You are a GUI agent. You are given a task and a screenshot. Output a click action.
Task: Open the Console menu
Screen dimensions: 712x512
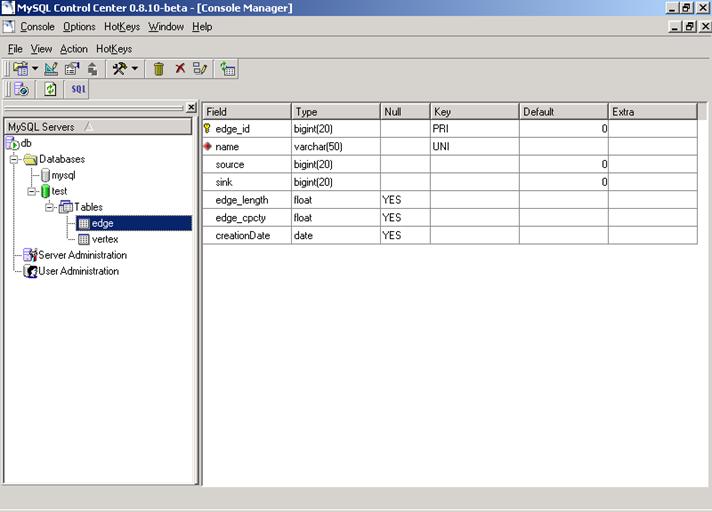37,27
